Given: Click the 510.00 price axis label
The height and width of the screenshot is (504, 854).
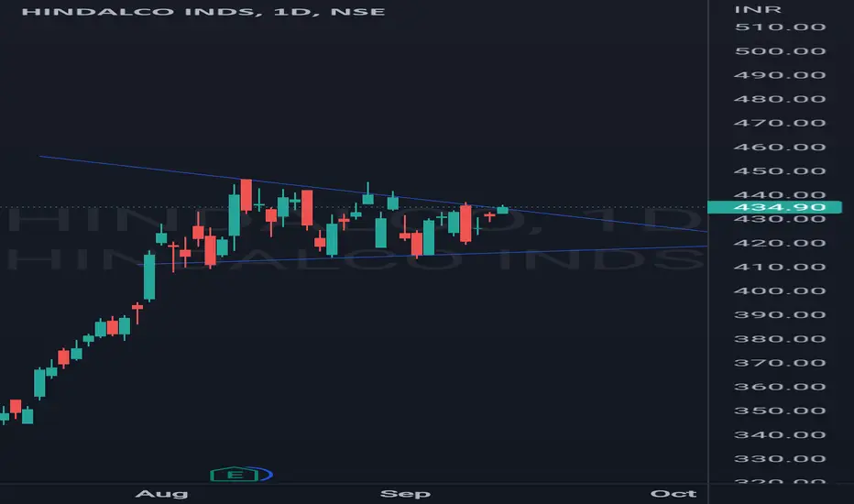Looking at the screenshot, I should (780, 27).
